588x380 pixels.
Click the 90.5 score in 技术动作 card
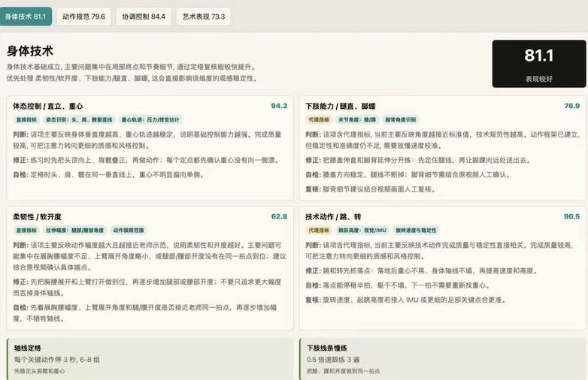[x=571, y=216]
